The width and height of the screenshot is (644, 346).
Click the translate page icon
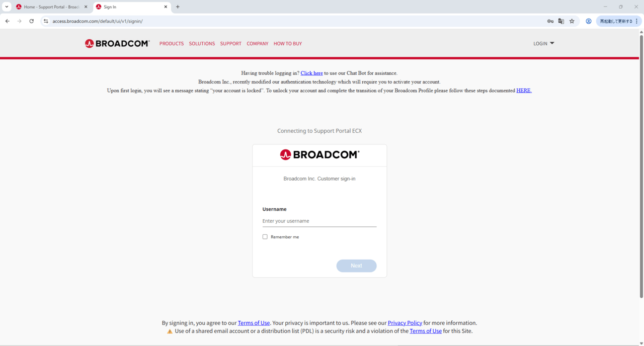(x=561, y=21)
